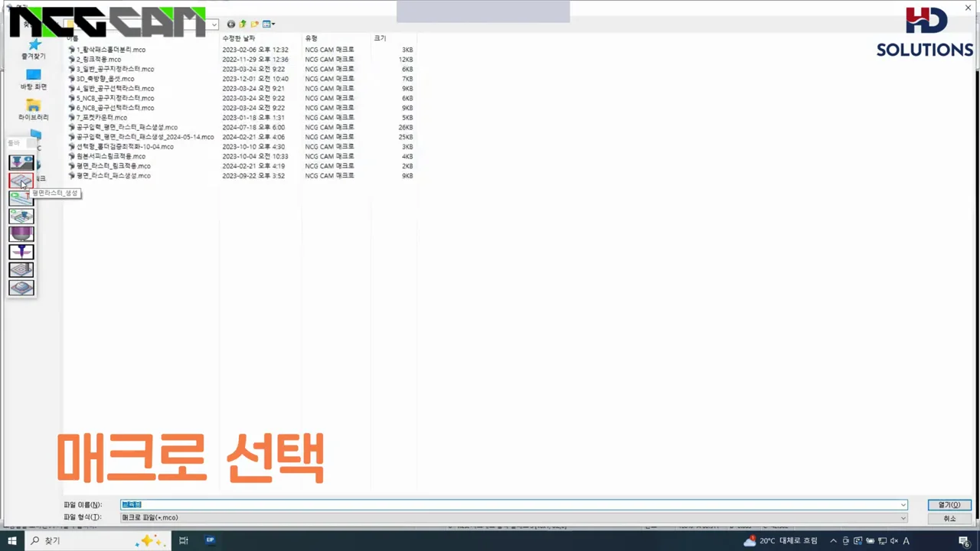The height and width of the screenshot is (551, 980).
Task: Select file 원본서피스링크적용.mco
Action: coord(106,156)
